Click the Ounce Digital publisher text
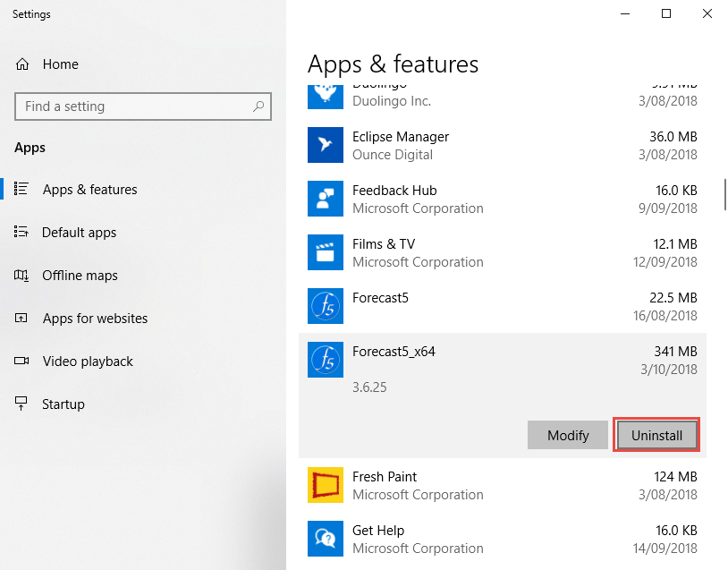The image size is (728, 570). point(393,155)
